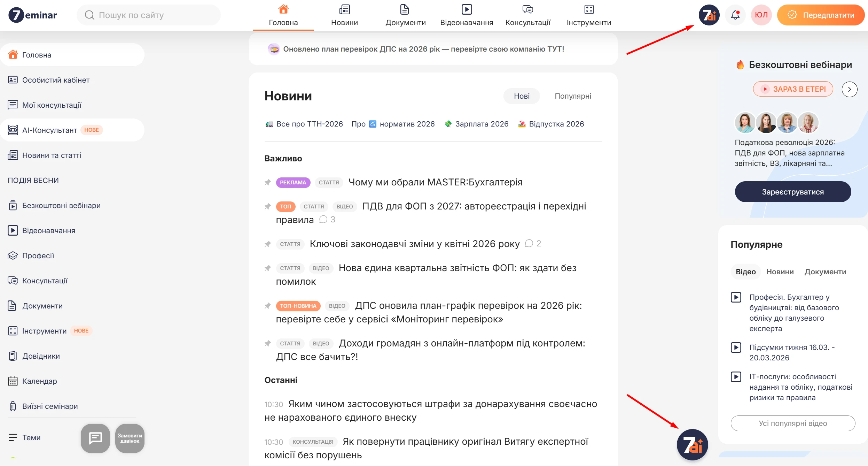Image resolution: width=868 pixels, height=466 pixels.
Task: Click the next-webinar chevron arrow
Action: click(849, 89)
